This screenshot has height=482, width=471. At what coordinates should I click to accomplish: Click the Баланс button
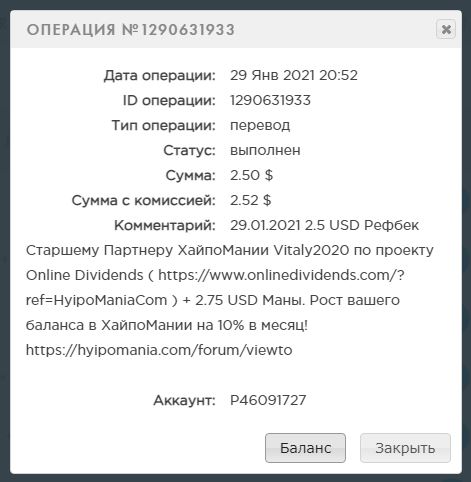305,448
